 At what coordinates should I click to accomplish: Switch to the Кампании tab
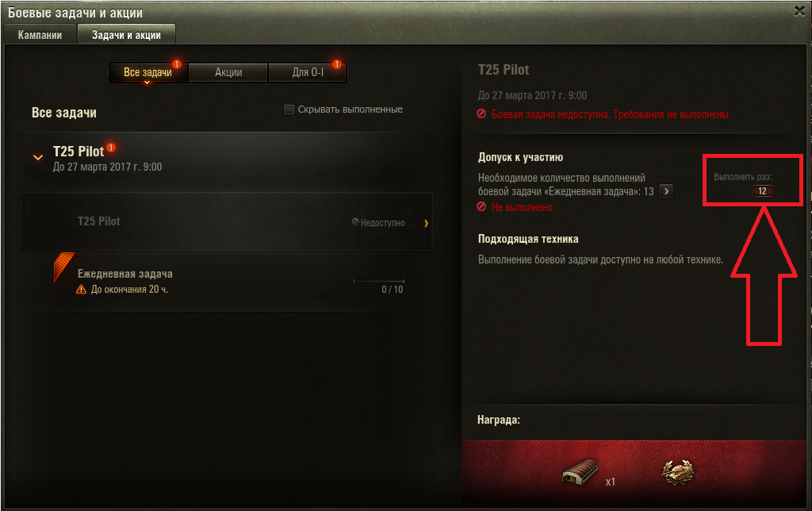[x=40, y=35]
